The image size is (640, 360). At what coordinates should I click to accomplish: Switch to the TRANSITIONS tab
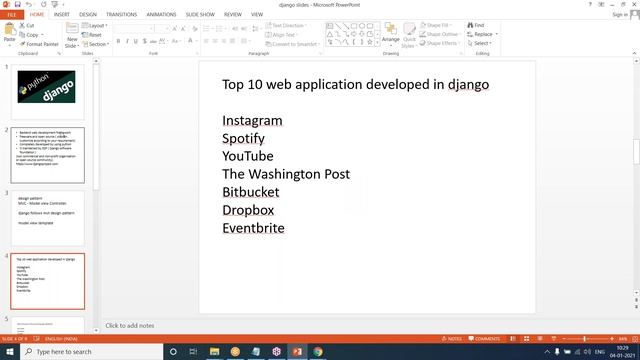122,15
